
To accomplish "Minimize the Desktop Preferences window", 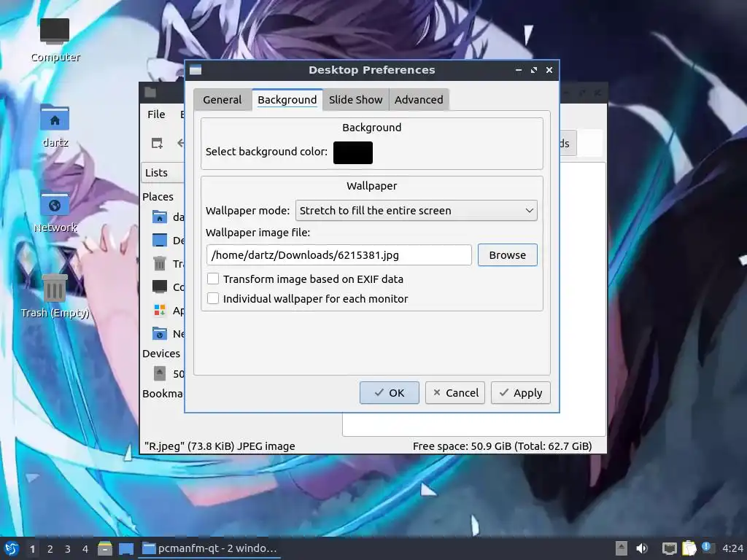I will pyautogui.click(x=519, y=70).
